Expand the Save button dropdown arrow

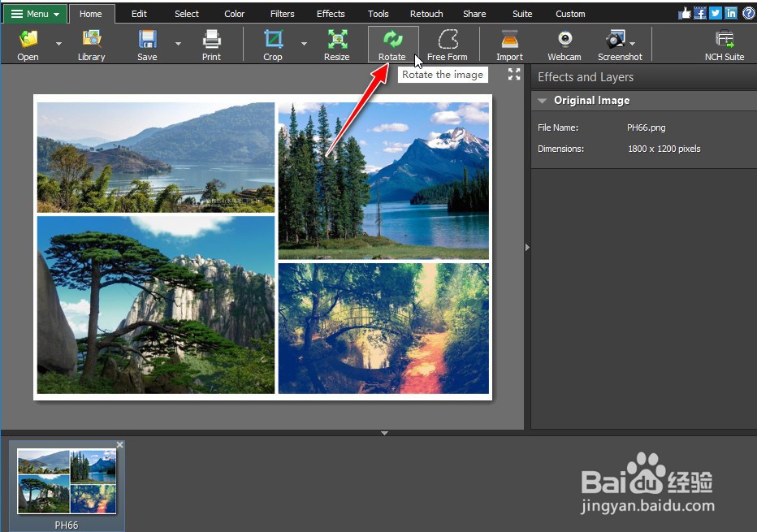[178, 44]
